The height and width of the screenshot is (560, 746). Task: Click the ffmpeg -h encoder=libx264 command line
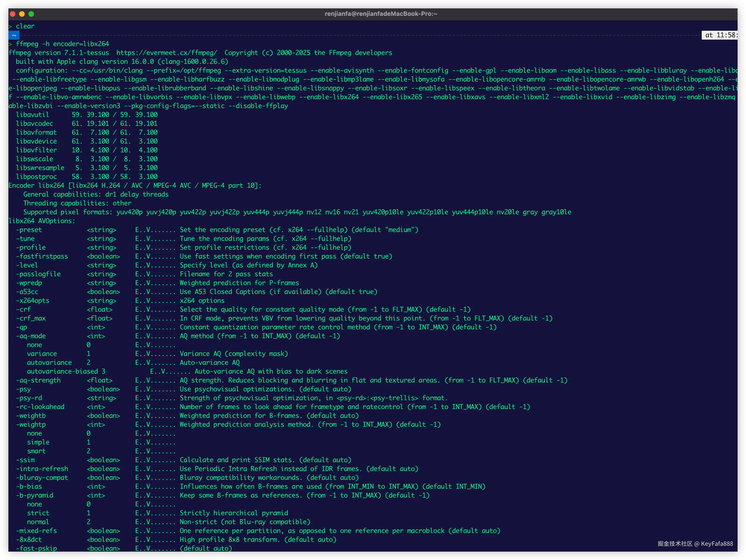pyautogui.click(x=62, y=44)
